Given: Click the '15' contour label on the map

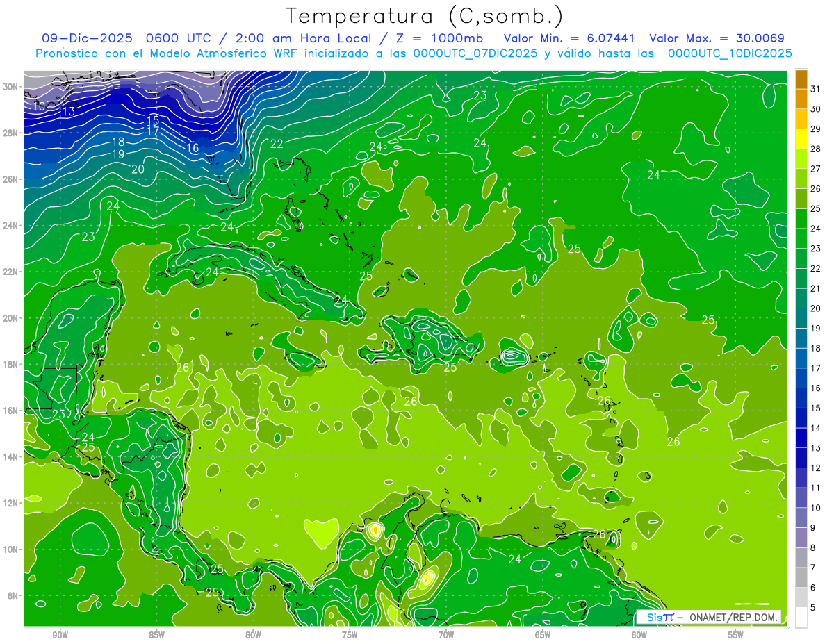Looking at the screenshot, I should (x=154, y=120).
